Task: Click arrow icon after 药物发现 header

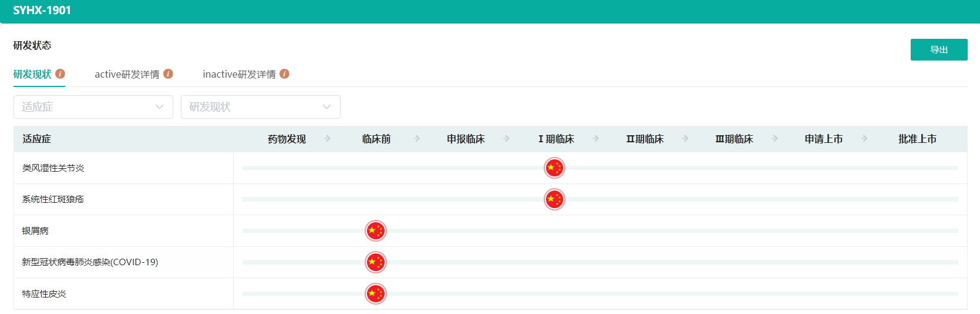Action: coord(328,139)
